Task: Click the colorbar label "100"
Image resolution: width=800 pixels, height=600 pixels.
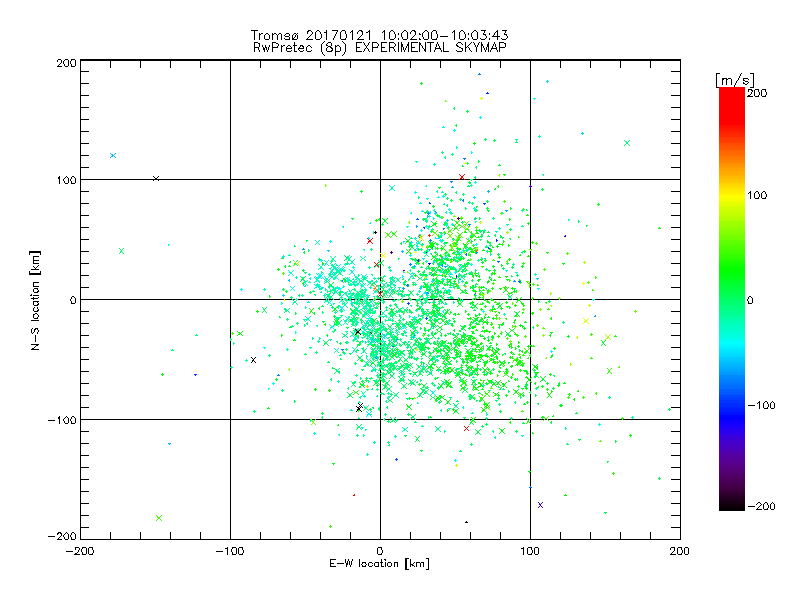Action: click(757, 195)
